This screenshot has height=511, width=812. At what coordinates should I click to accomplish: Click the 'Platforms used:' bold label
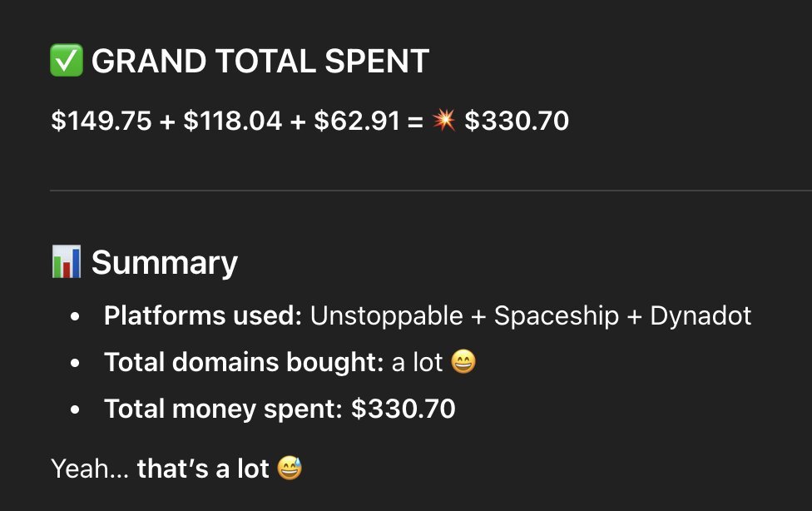203,315
